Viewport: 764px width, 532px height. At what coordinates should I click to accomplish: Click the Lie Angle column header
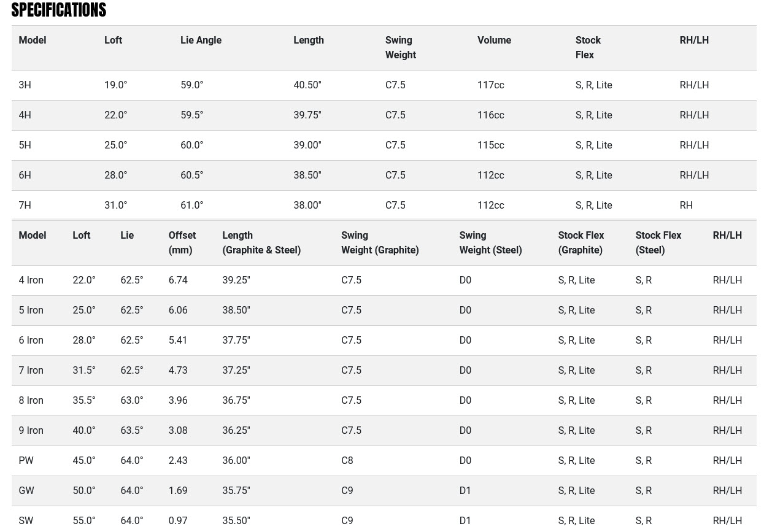click(201, 40)
